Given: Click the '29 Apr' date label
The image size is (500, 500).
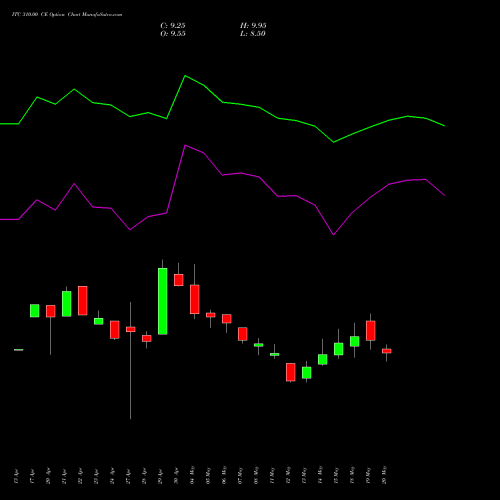Looking at the screenshot, I should (160, 477).
